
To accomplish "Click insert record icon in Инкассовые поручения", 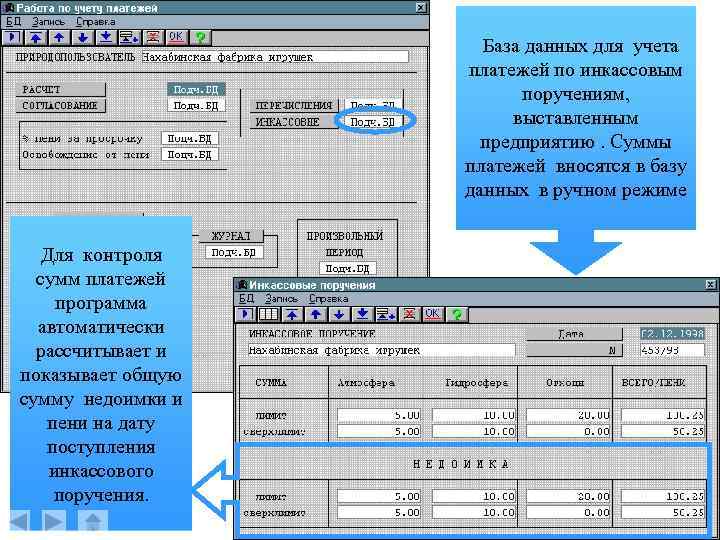I will [x=386, y=315].
